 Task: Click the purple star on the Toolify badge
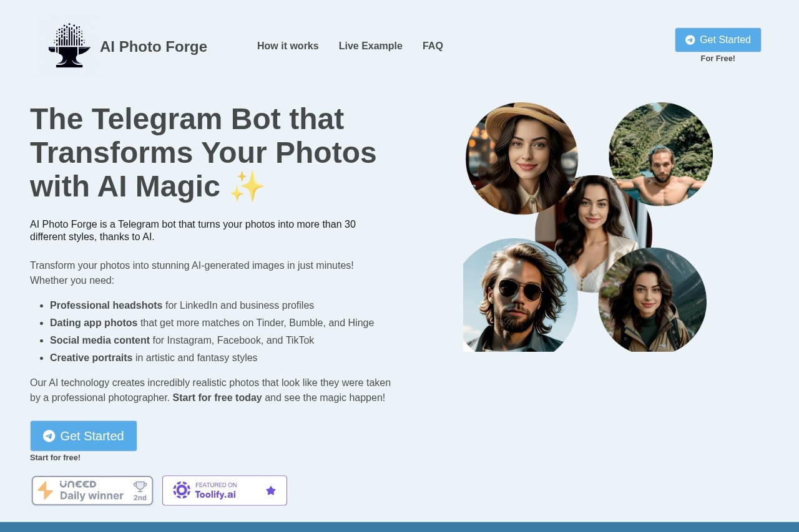coord(271,490)
